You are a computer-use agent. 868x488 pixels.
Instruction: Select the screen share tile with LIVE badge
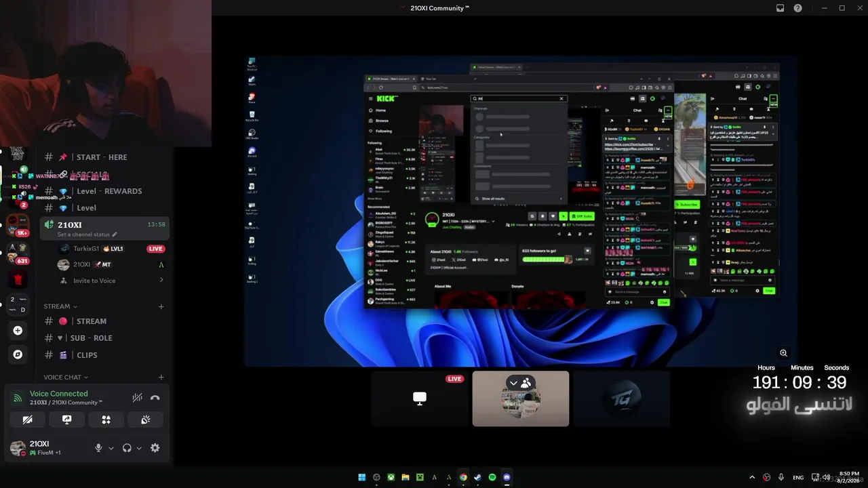point(420,399)
